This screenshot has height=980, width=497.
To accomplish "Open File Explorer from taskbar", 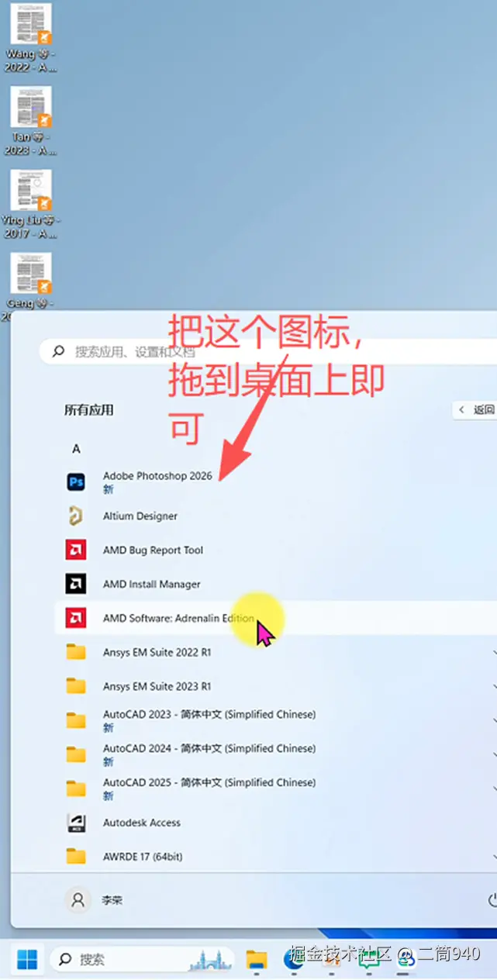I will coord(257,960).
